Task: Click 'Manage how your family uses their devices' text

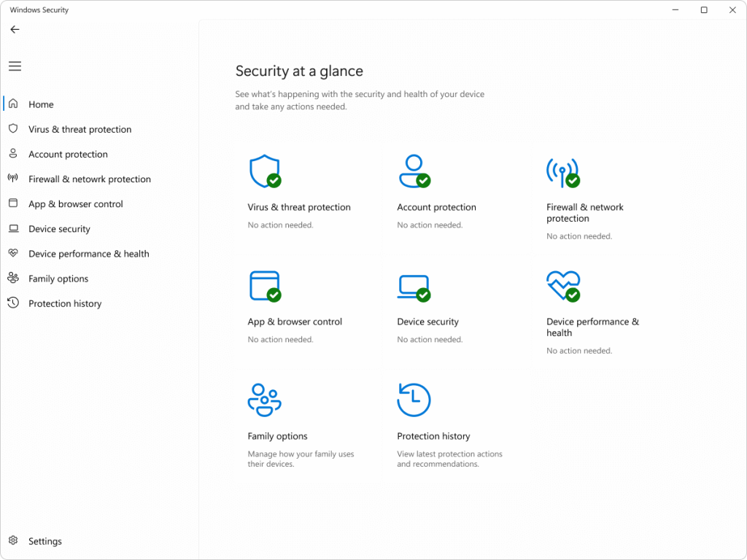Action: [301, 459]
